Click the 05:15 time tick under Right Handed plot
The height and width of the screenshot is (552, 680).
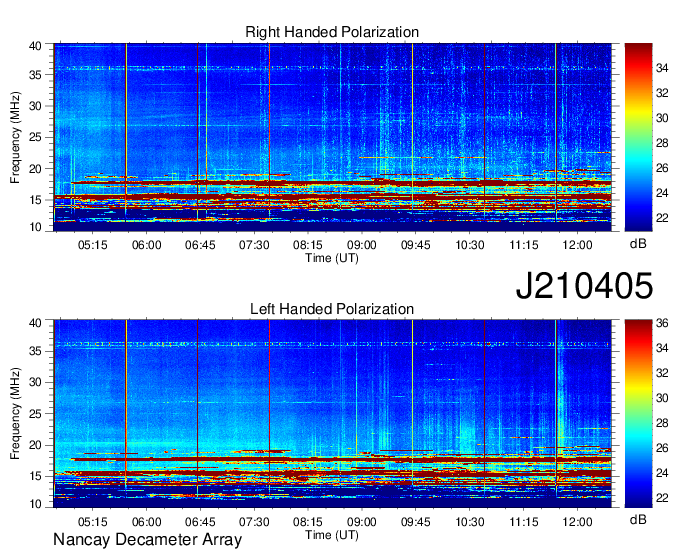92,245
